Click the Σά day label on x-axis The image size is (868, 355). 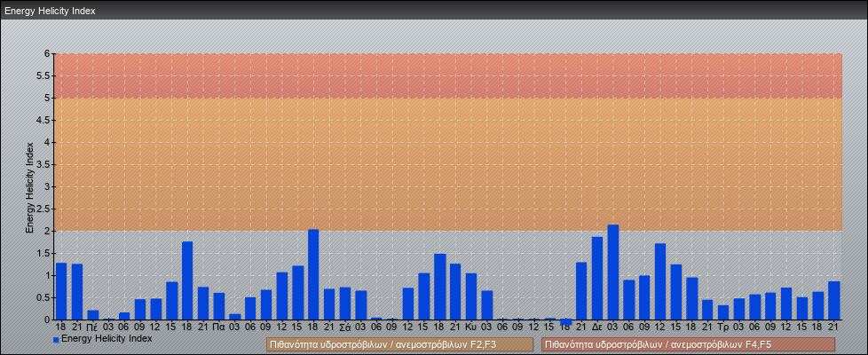pyautogui.click(x=345, y=327)
